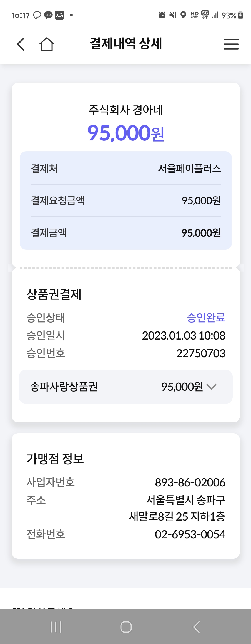Tap the muted sound status icon
Image resolution: width=251 pixels, height=644 pixels.
pos(173,15)
